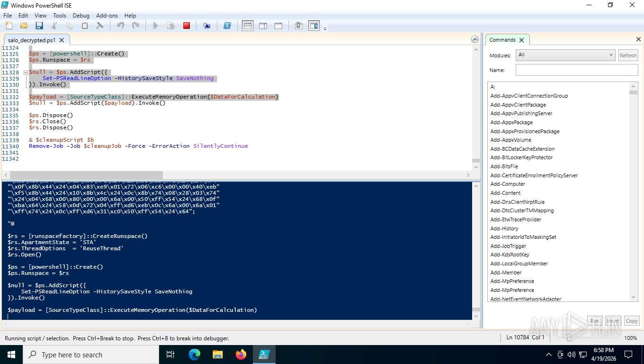The height and width of the screenshot is (364, 644).
Task: Close the salo_decrypted.ps1 tab
Action: pyautogui.click(x=62, y=40)
